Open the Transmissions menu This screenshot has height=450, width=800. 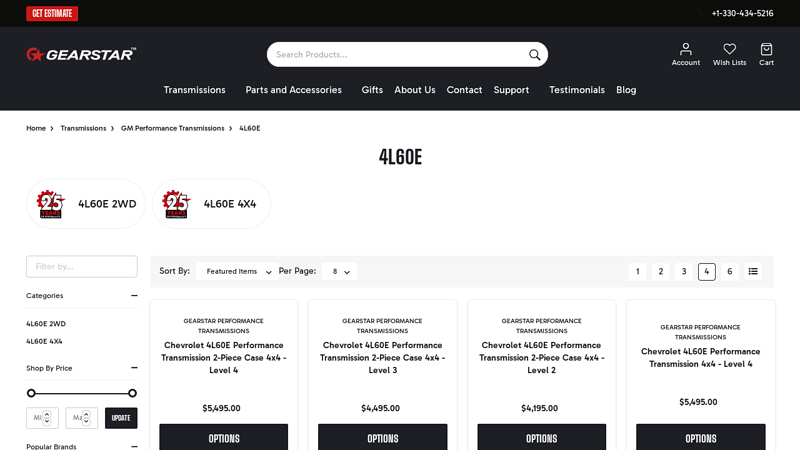pyautogui.click(x=194, y=90)
